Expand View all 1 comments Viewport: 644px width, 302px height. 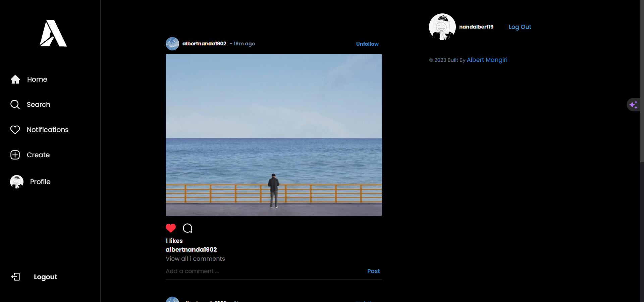coord(195,259)
